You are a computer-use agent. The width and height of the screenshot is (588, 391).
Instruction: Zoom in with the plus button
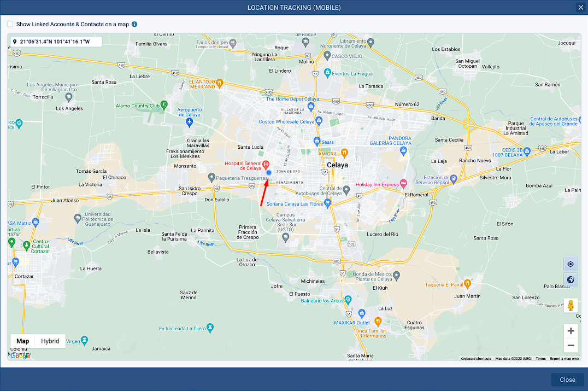point(571,331)
